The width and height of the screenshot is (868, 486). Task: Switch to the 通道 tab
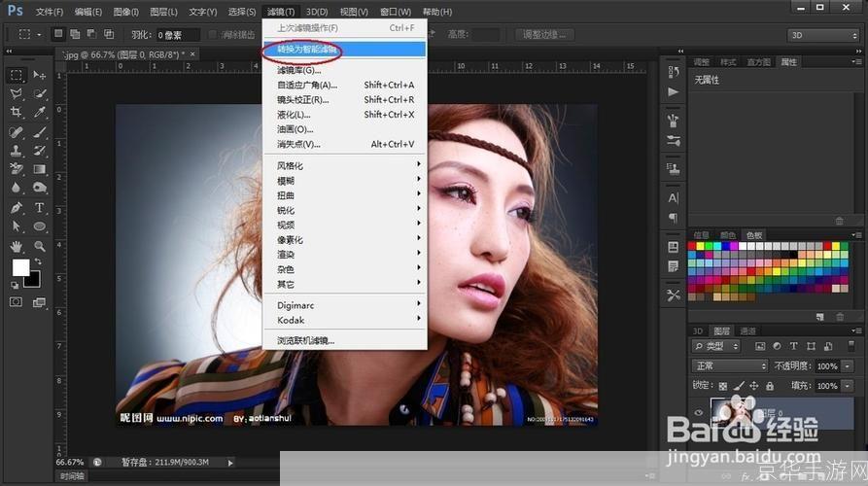(747, 331)
